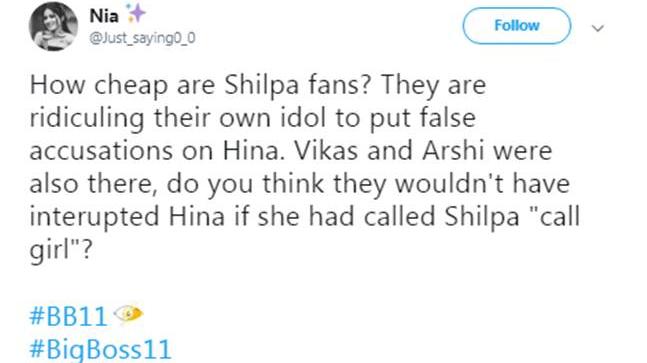Viewport: 647px width, 363px height.
Task: Open the #BigBoss11 hashtag
Action: (100, 350)
